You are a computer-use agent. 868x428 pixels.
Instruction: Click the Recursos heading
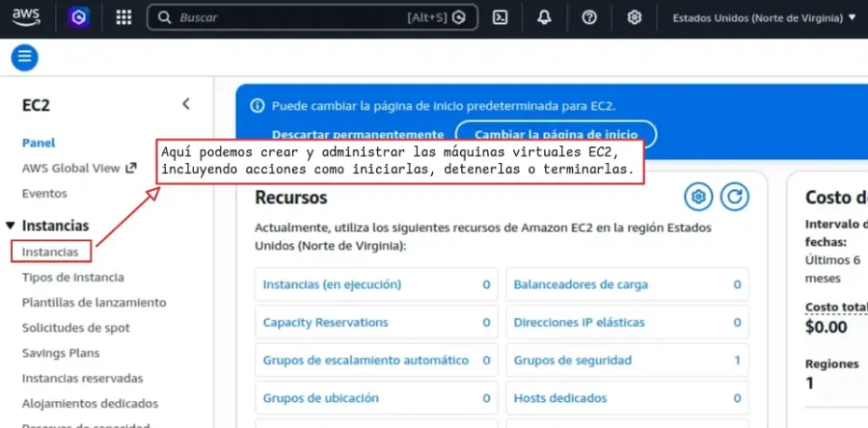pyautogui.click(x=291, y=198)
